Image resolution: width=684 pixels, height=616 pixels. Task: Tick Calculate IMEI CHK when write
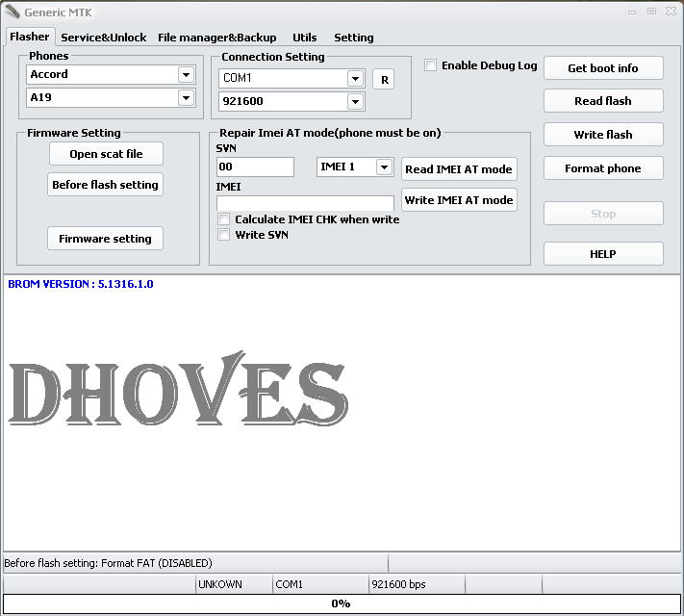coord(224,219)
